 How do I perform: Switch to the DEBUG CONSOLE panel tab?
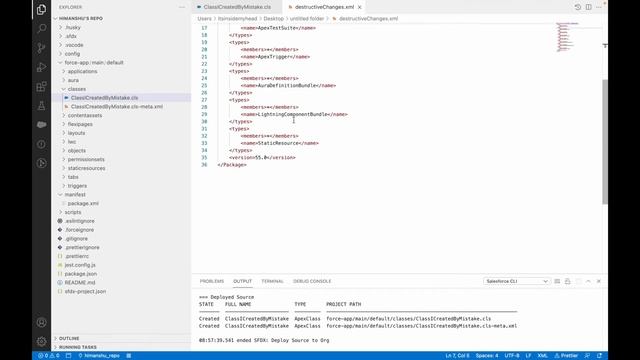[312, 281]
